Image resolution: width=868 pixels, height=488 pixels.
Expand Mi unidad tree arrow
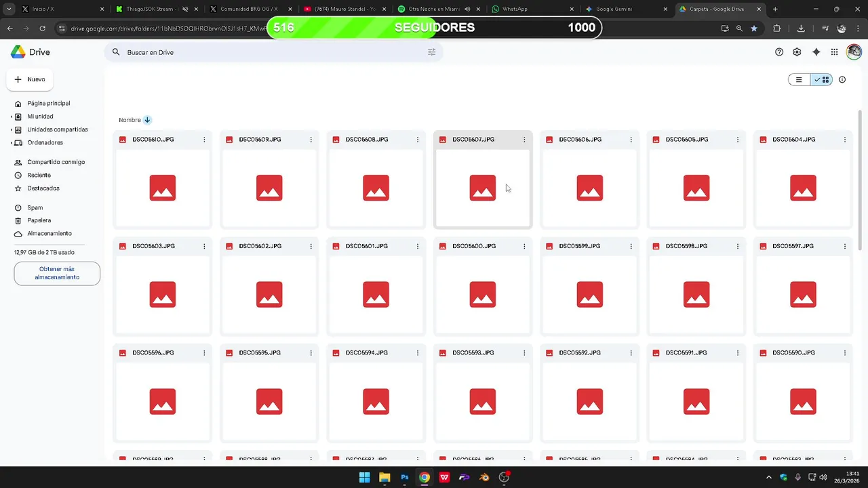tap(12, 117)
